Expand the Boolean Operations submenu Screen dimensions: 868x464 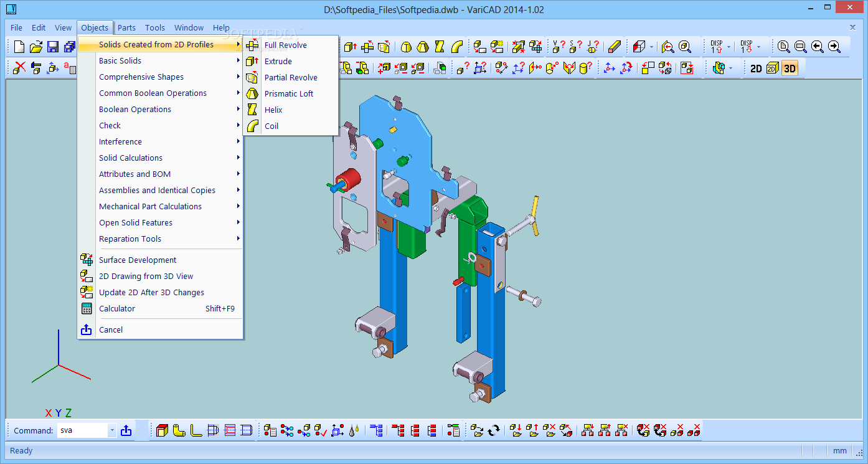161,109
